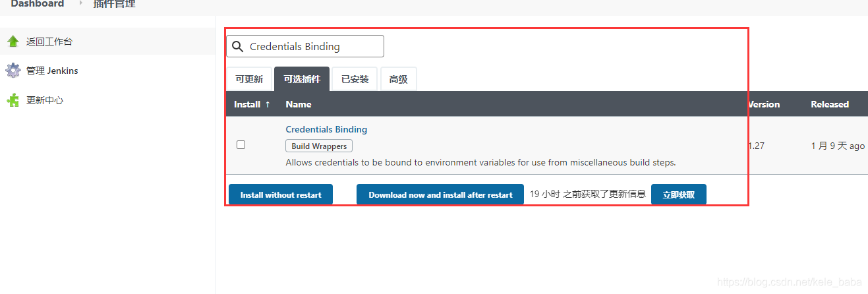Click the 插件管理 breadcrumb

[x=115, y=4]
